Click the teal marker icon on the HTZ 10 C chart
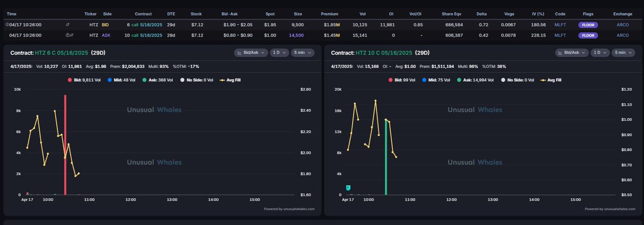Screen dimensions: 644x225 click(x=348, y=187)
